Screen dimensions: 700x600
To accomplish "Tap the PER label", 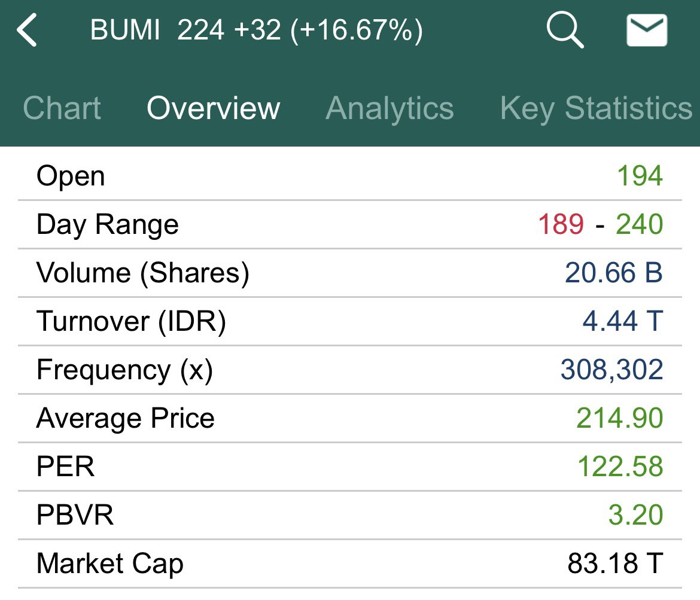I will pos(66,467).
